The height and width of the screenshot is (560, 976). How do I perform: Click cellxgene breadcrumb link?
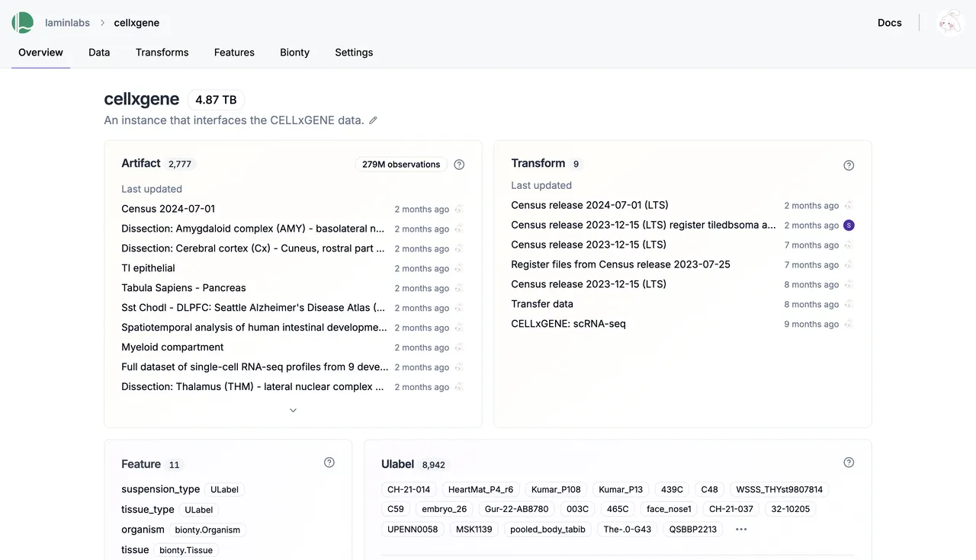136,23
